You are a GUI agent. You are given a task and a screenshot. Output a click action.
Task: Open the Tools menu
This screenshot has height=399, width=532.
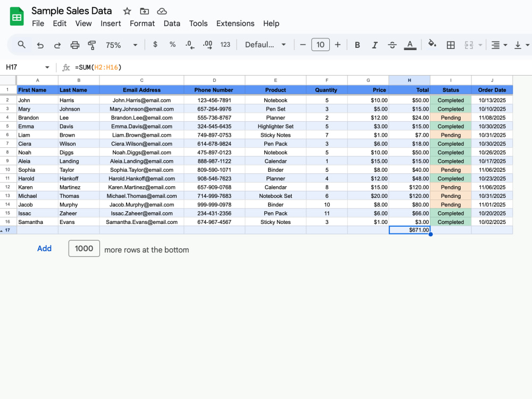coord(198,23)
